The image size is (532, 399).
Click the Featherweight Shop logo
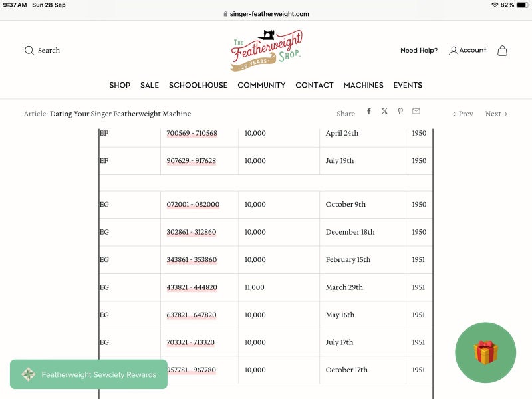(x=266, y=51)
